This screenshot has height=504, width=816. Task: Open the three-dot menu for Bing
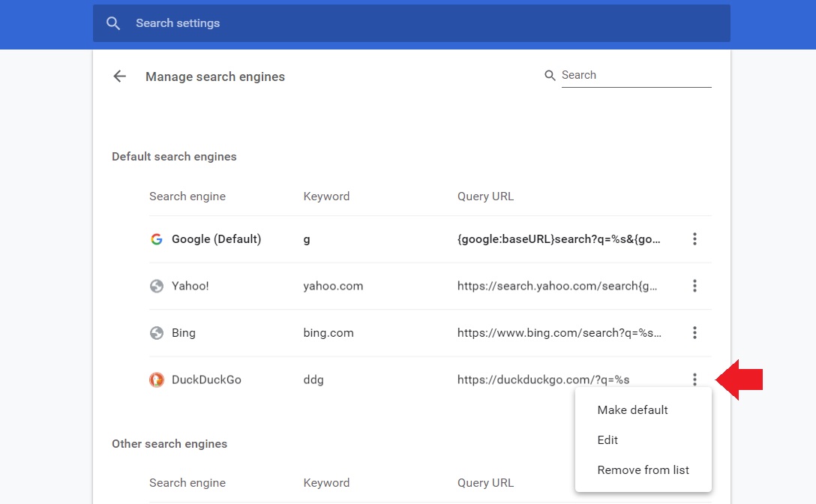pos(694,332)
